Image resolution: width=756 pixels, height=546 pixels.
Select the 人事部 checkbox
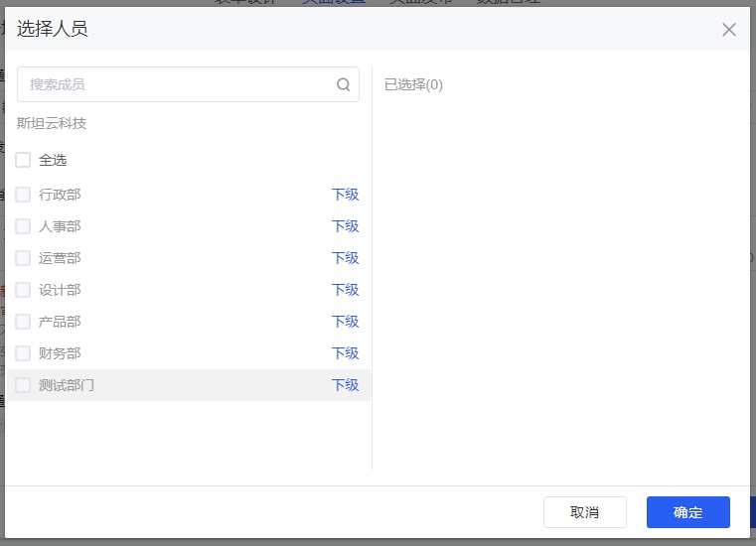[x=23, y=226]
